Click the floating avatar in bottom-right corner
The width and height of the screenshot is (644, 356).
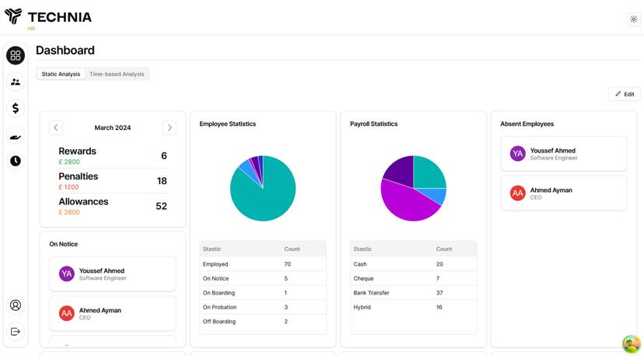coord(631,343)
